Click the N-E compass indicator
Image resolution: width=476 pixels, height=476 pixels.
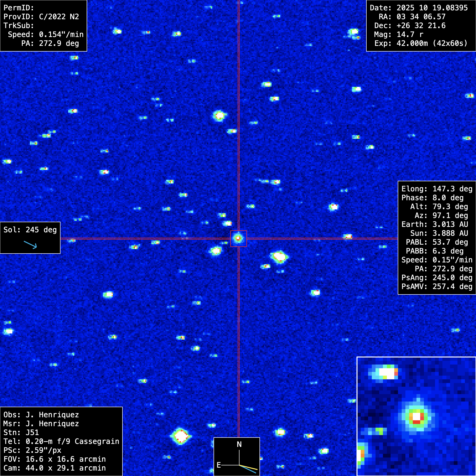(x=237, y=456)
